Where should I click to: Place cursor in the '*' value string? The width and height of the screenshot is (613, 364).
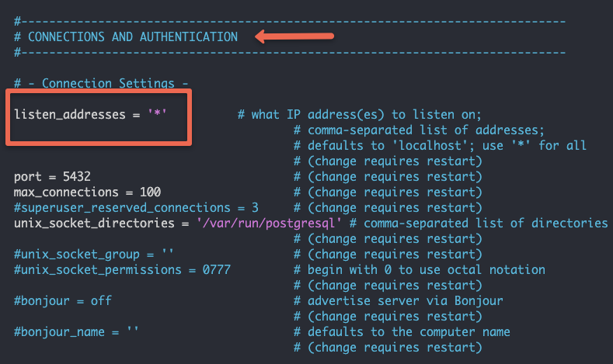(x=157, y=113)
